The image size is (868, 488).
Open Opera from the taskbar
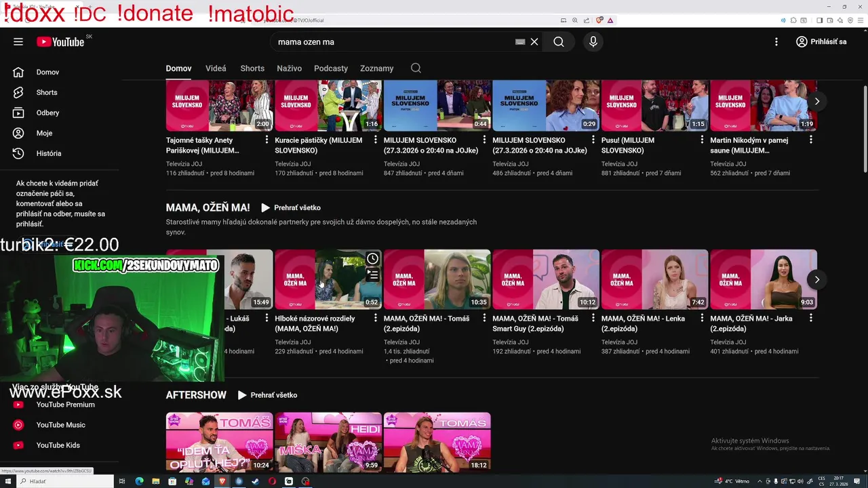click(272, 481)
